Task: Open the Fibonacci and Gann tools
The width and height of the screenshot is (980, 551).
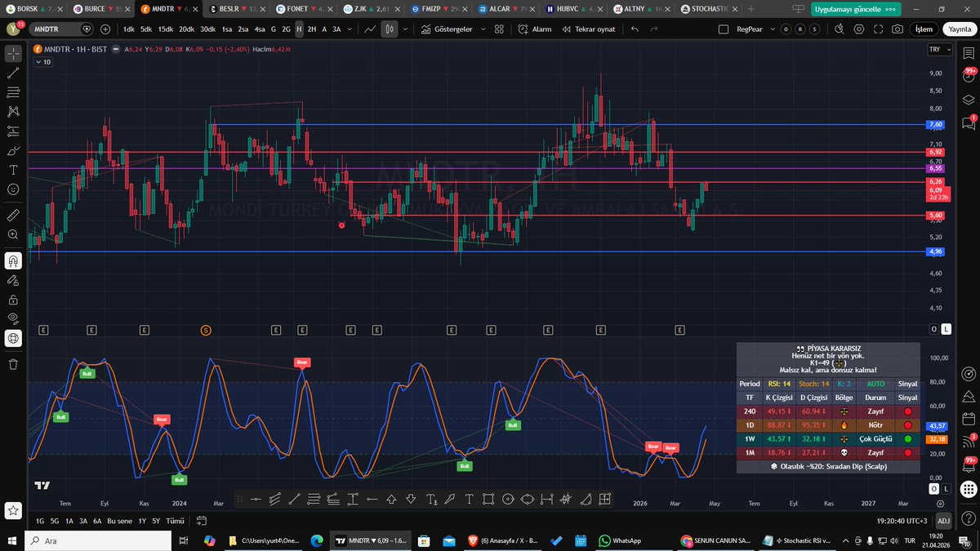Action: 13,92
